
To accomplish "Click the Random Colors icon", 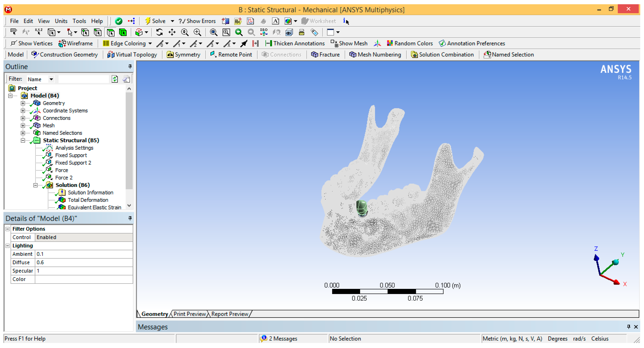I will [x=390, y=43].
